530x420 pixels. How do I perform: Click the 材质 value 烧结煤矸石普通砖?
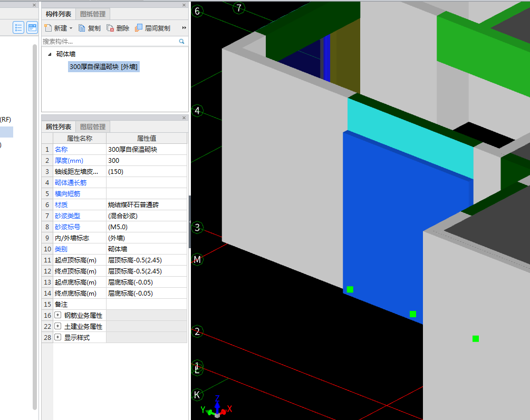(147, 205)
